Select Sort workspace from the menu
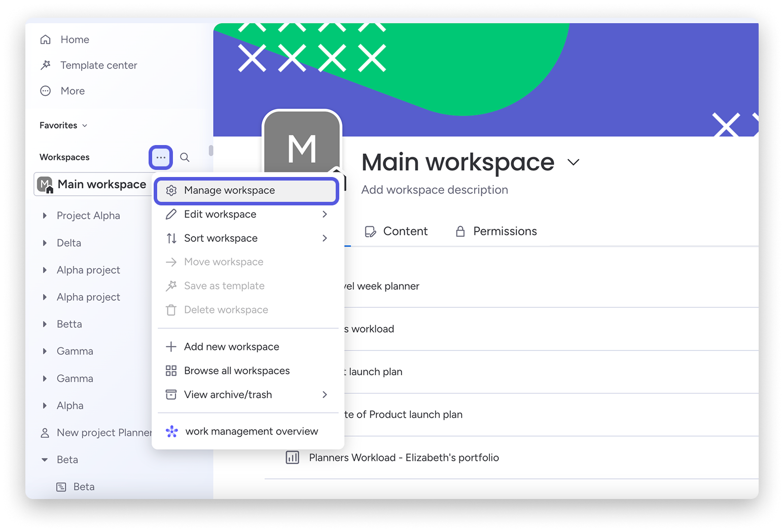The height and width of the screenshot is (532, 784). click(221, 238)
